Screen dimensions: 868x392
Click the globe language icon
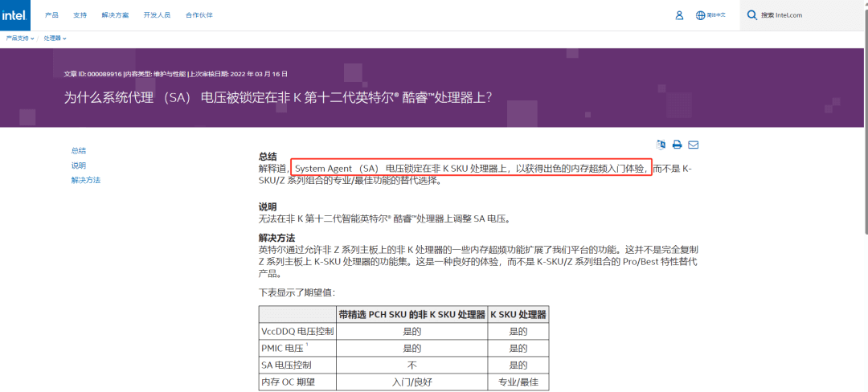point(700,14)
